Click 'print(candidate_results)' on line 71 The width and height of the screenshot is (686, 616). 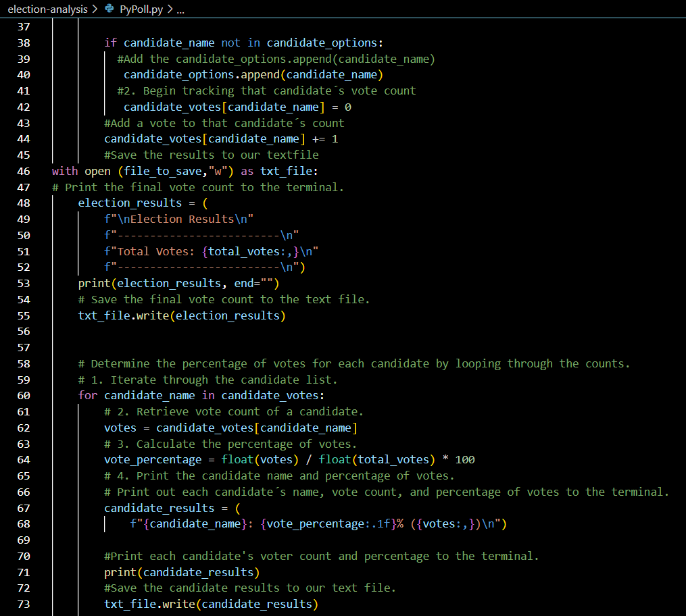point(182,573)
